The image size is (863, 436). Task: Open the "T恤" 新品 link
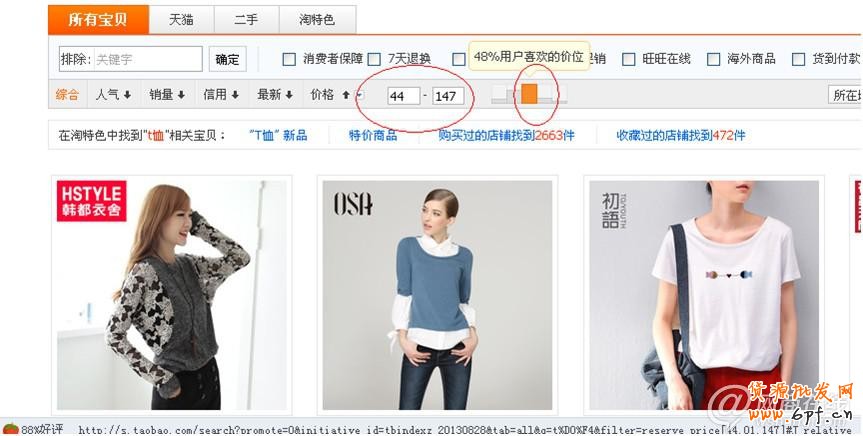coord(278,135)
